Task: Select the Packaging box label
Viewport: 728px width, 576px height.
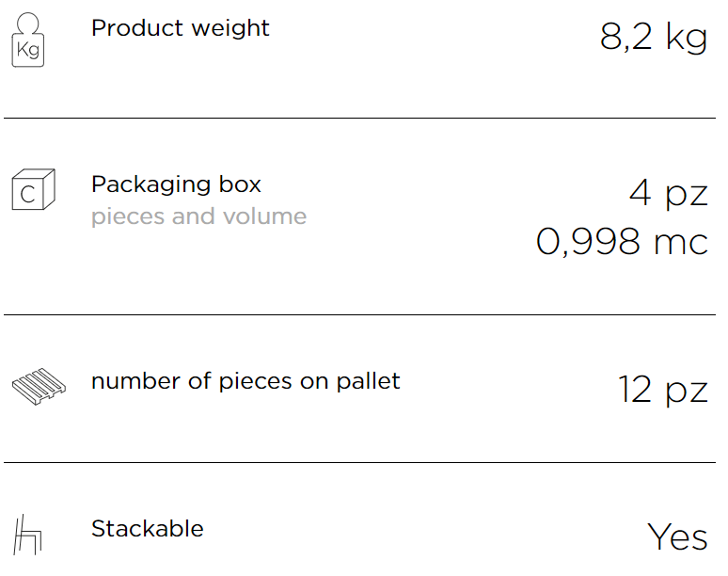Action: pos(176,185)
